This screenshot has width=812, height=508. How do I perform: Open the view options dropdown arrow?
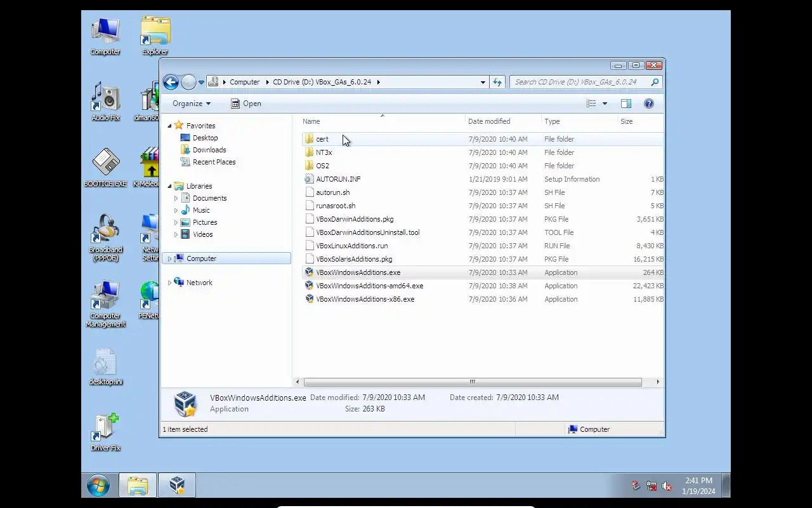[605, 104]
